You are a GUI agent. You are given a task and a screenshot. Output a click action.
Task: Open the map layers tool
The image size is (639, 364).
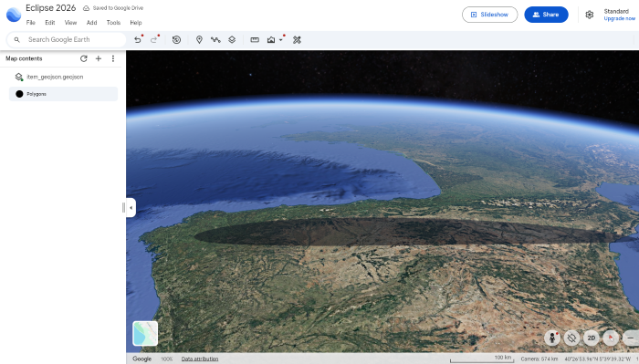point(232,40)
